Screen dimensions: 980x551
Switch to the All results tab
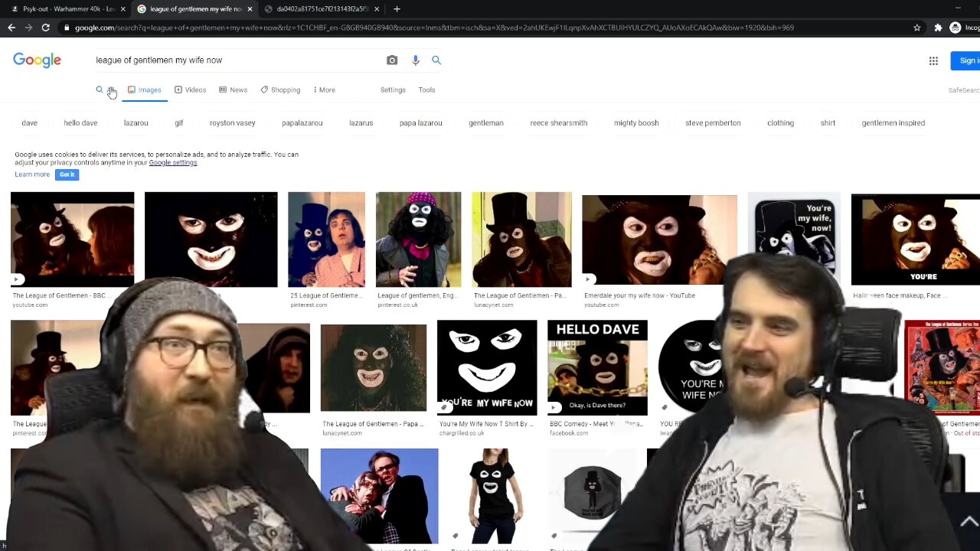106,90
